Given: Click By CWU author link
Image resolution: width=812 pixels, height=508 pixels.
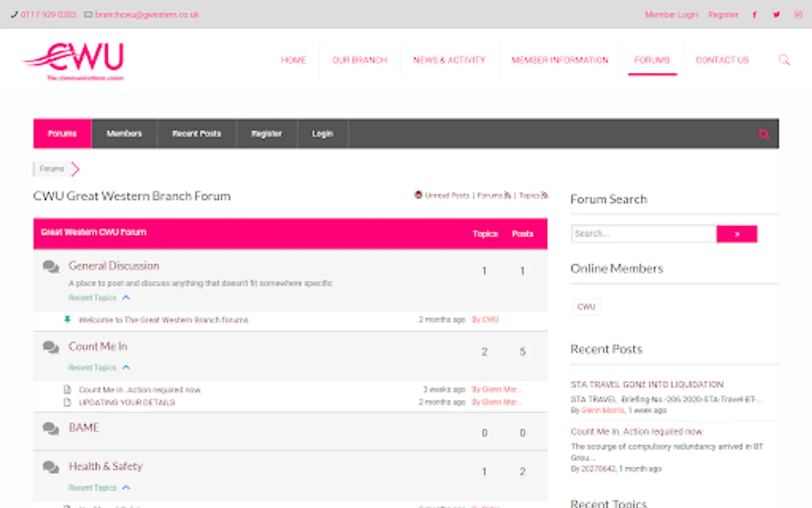Looking at the screenshot, I should [485, 319].
